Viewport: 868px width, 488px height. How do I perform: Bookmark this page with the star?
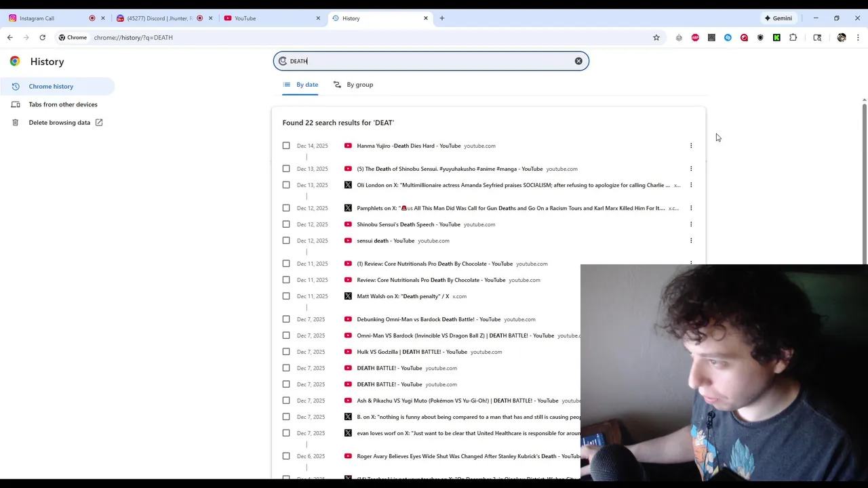point(656,37)
